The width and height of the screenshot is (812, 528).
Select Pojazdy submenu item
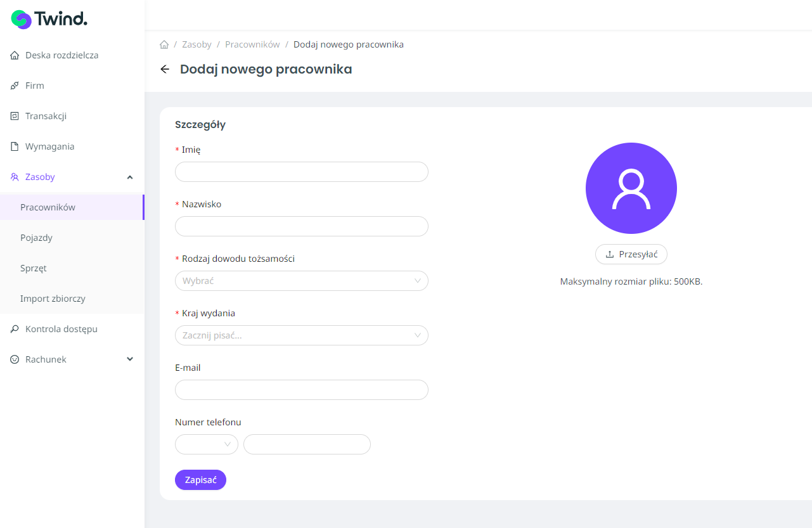(72, 238)
